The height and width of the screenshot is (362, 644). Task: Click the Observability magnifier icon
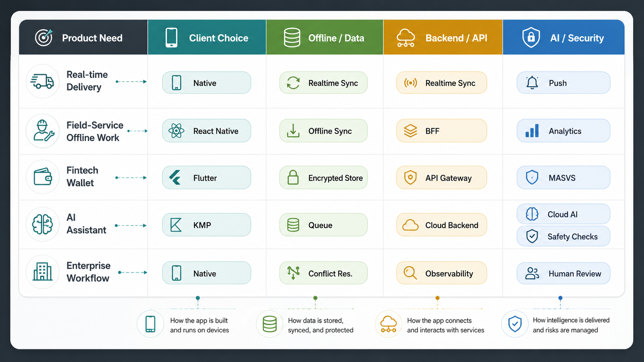point(410,273)
